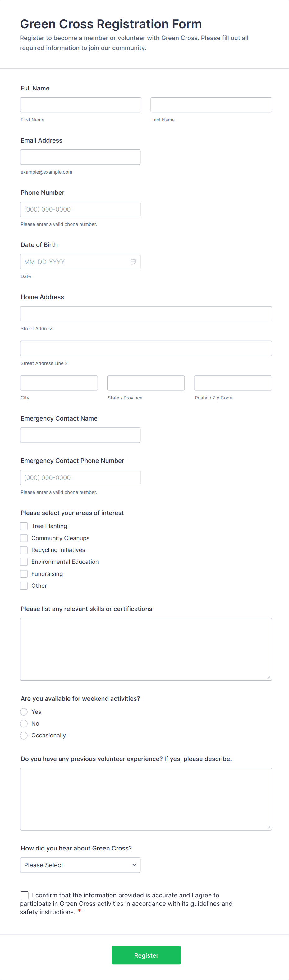
Task: Click the Postal / Zip Code field
Action: pyautogui.click(x=233, y=383)
